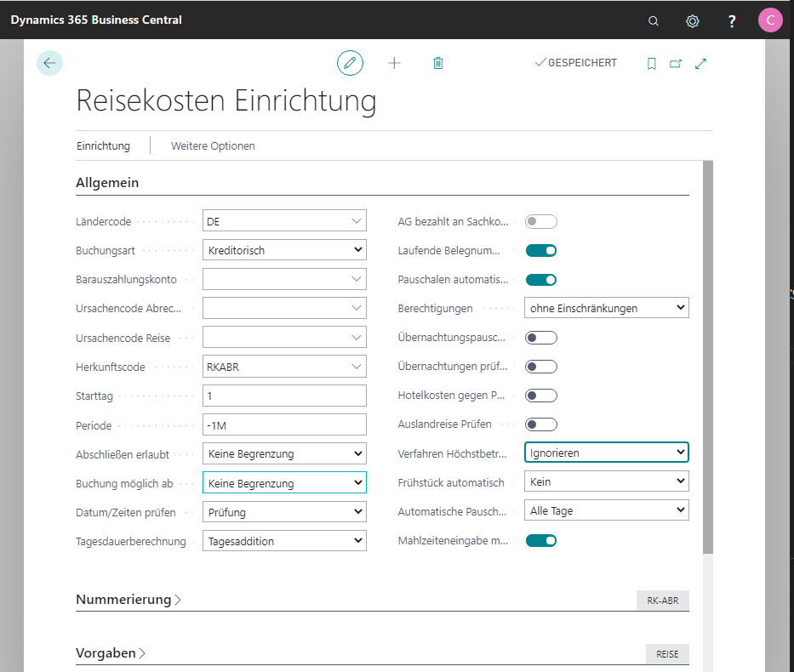Screen dimensions: 794x672
Task: Open page in new window icon
Action: pyautogui.click(x=676, y=64)
